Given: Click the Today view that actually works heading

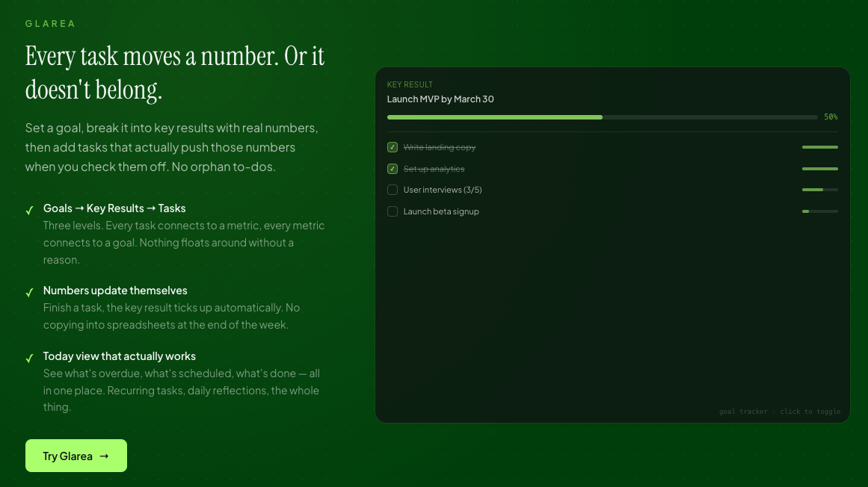Looking at the screenshot, I should [x=120, y=356].
